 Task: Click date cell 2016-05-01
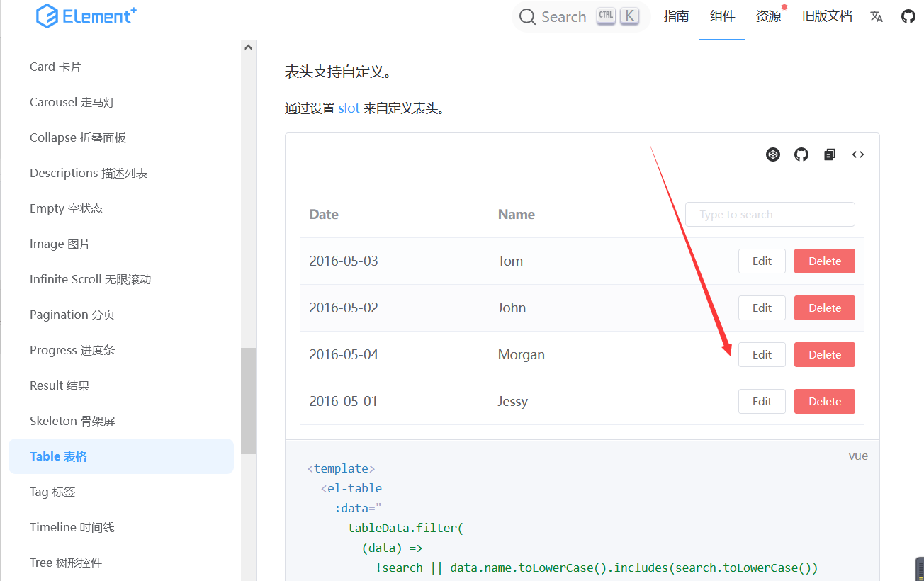click(344, 401)
